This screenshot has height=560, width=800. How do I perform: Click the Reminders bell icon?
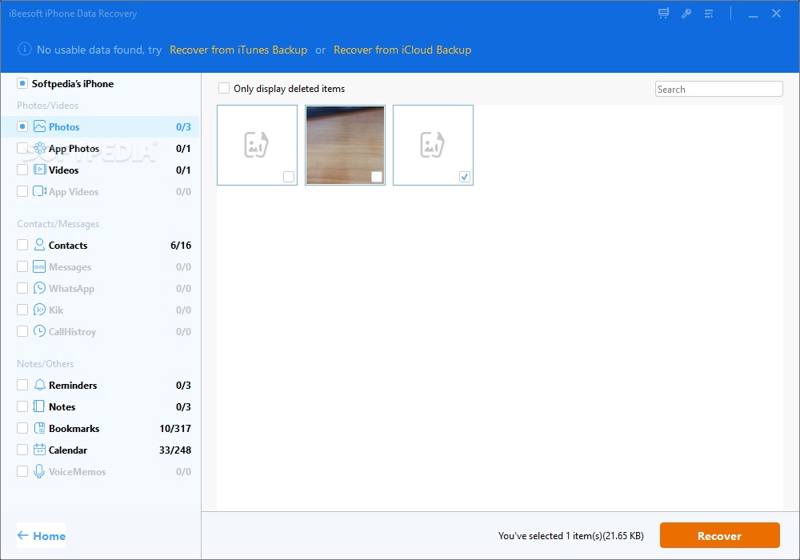pyautogui.click(x=39, y=385)
